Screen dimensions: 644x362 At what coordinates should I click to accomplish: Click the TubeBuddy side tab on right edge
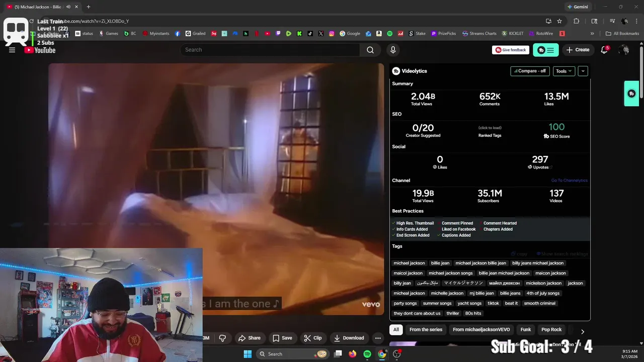(x=631, y=94)
